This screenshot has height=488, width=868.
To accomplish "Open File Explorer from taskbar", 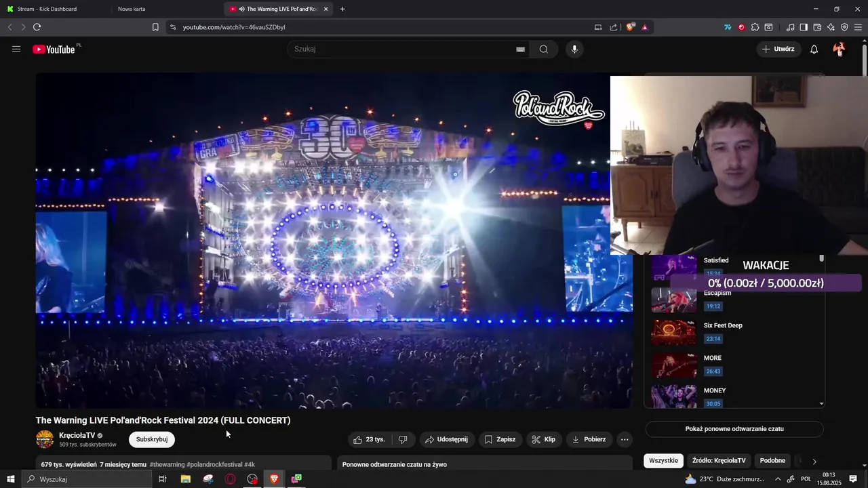I will (x=185, y=479).
